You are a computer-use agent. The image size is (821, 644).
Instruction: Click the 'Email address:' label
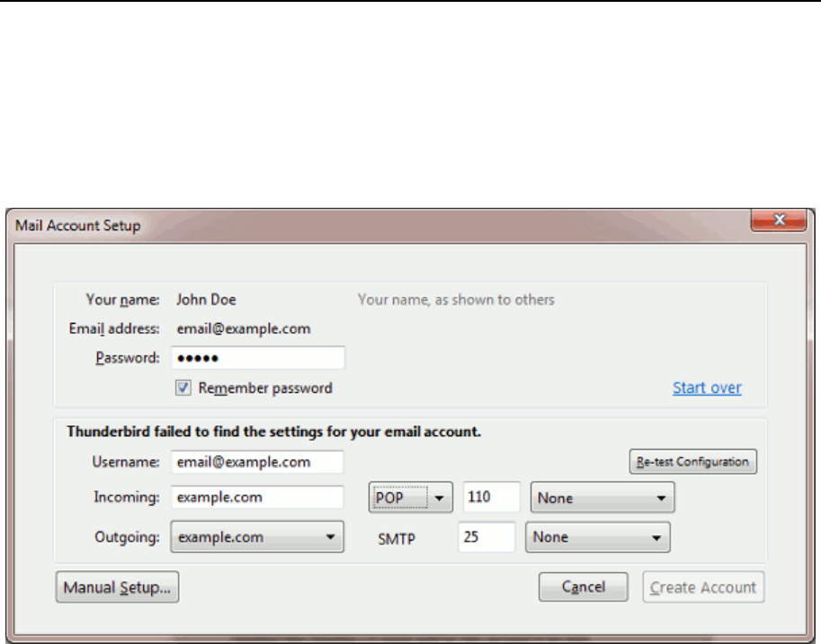point(114,329)
